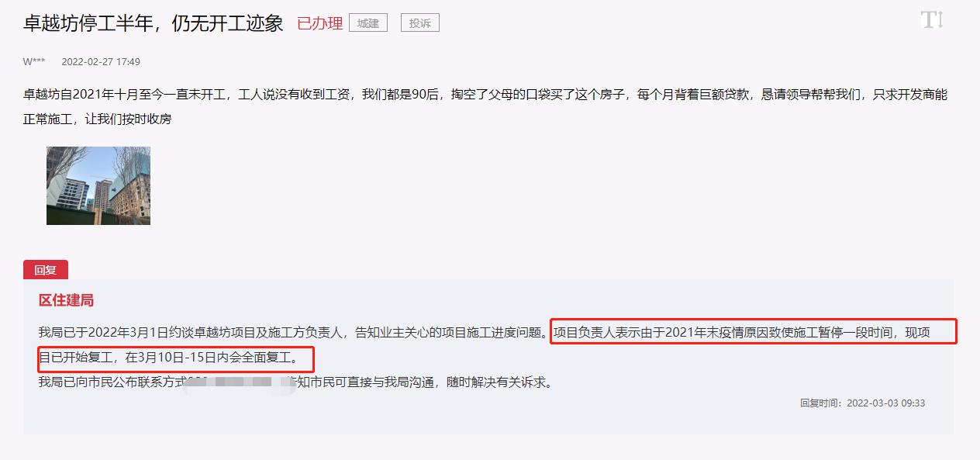Click reply line 我局已向市民公布联系方式
The width and height of the screenshot is (980, 460).
[x=113, y=382]
